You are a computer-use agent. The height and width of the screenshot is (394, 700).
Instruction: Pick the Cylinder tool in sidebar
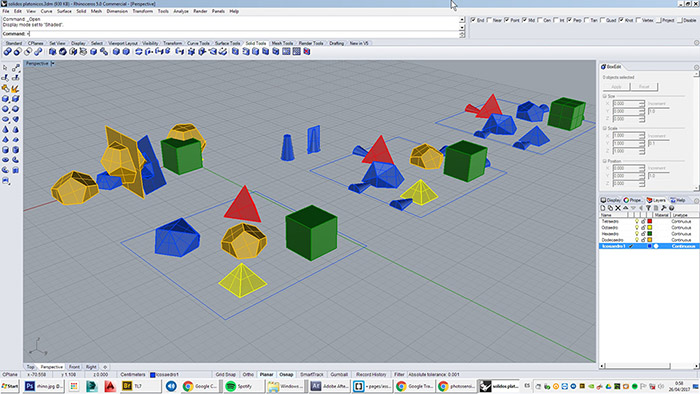(x=5, y=149)
